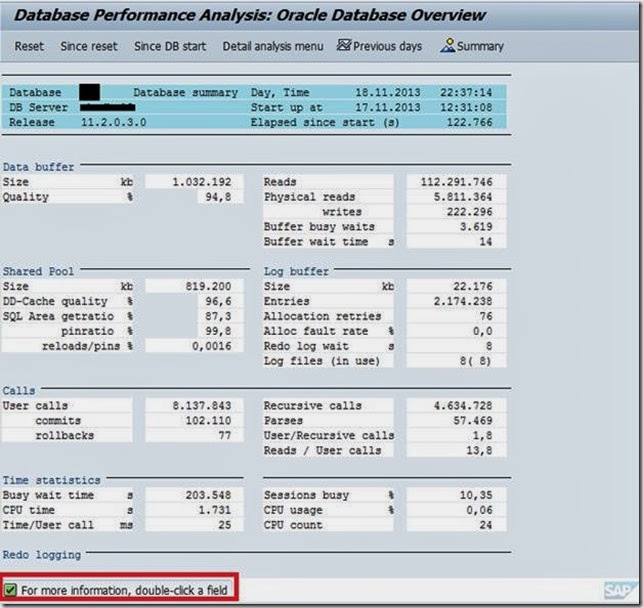Open the Detail analysis menu
643x608 pixels.
[273, 46]
